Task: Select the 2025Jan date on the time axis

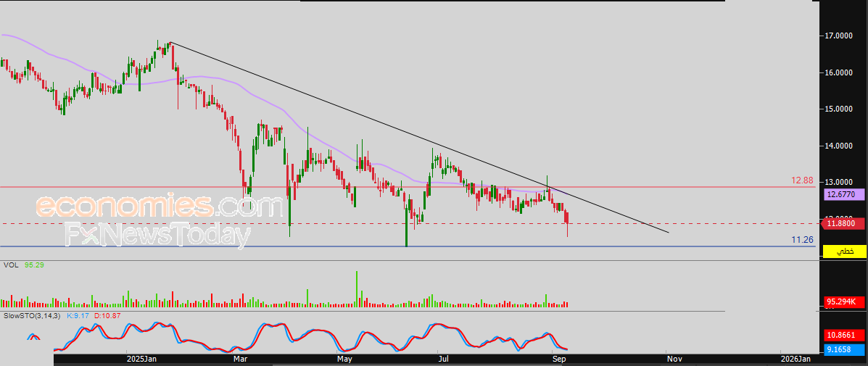Action: click(141, 359)
